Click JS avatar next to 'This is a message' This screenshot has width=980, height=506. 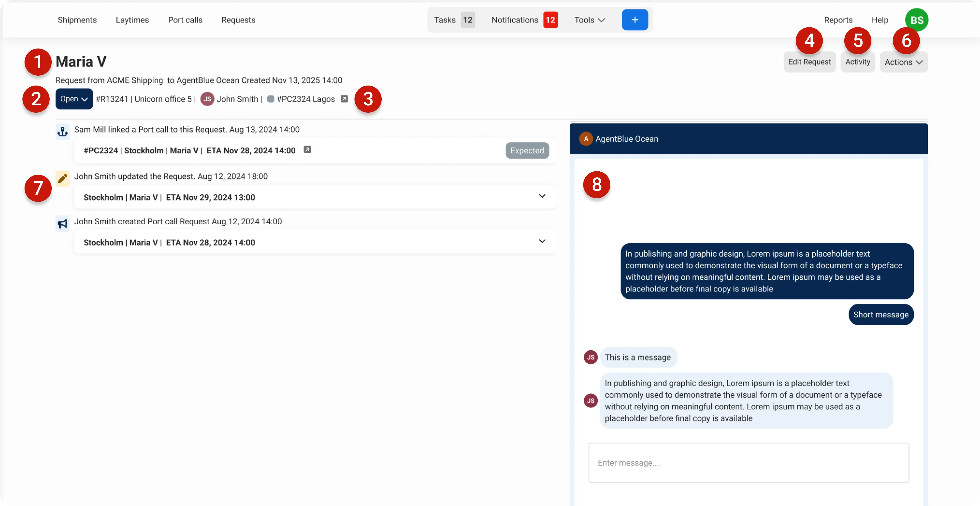click(591, 357)
